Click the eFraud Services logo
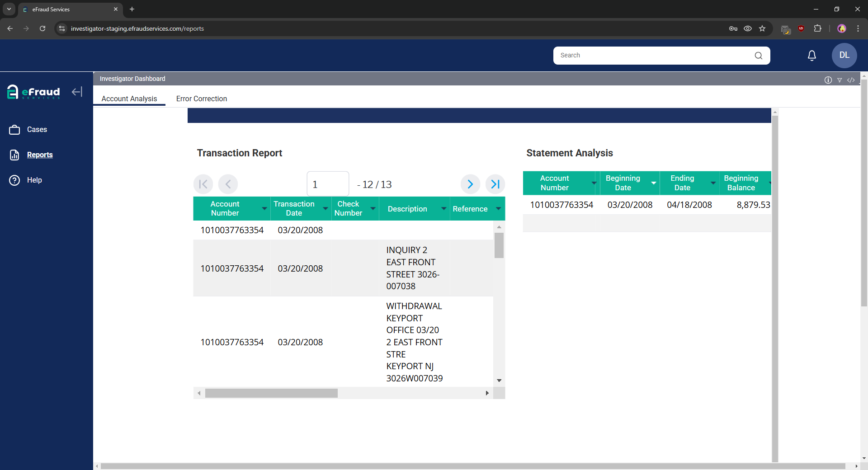868x470 pixels. (x=33, y=92)
